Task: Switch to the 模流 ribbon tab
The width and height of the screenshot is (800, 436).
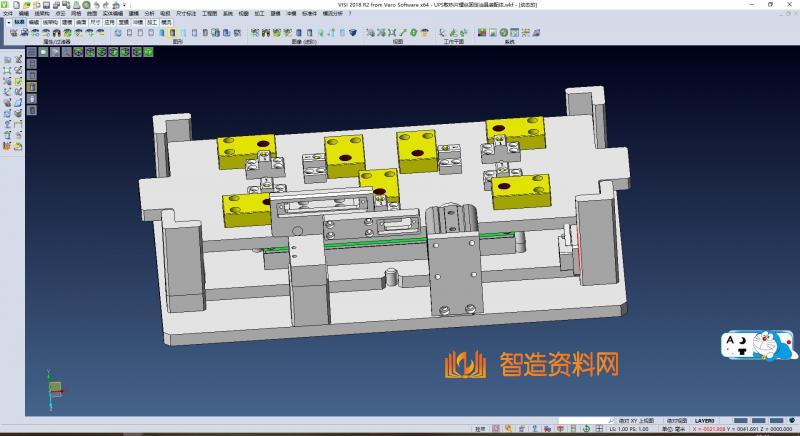Action: pyautogui.click(x=166, y=22)
